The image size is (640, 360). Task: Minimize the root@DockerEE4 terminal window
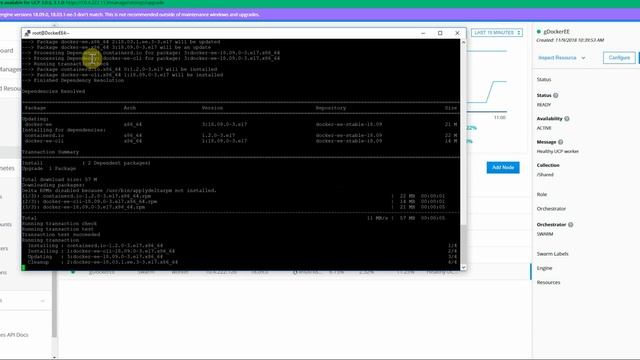pyautogui.click(x=423, y=33)
